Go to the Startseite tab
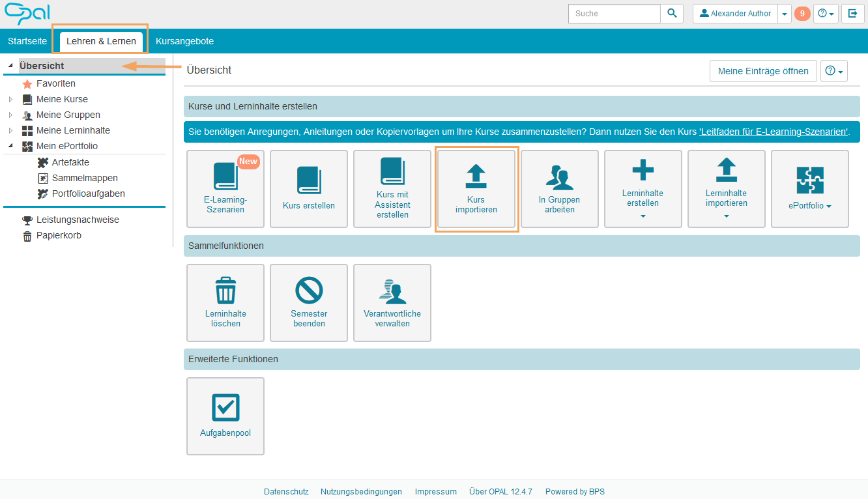This screenshot has height=499, width=868. [x=27, y=41]
